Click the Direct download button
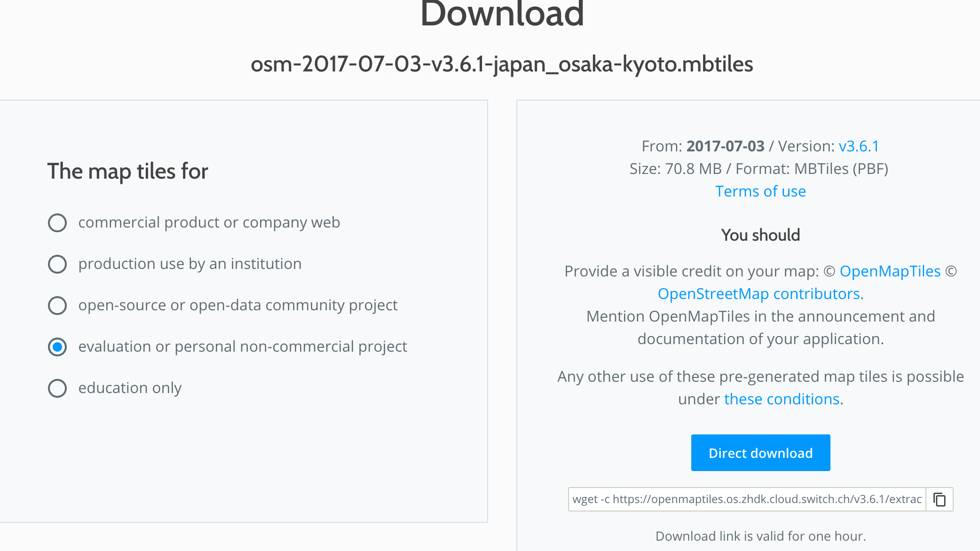This screenshot has height=551, width=980. coord(760,453)
